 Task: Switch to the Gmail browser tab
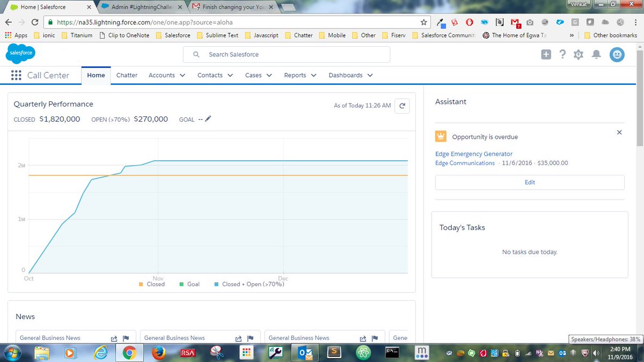click(x=233, y=7)
